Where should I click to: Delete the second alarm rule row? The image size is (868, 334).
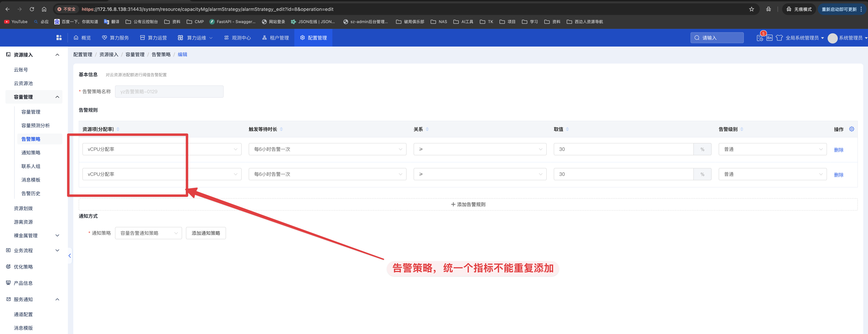[x=838, y=175]
